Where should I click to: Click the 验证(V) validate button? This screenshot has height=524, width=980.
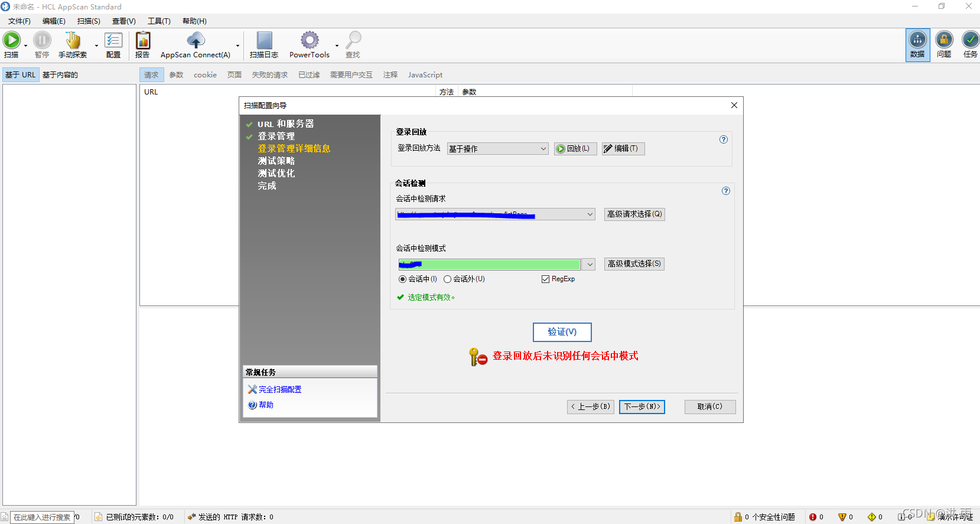562,332
